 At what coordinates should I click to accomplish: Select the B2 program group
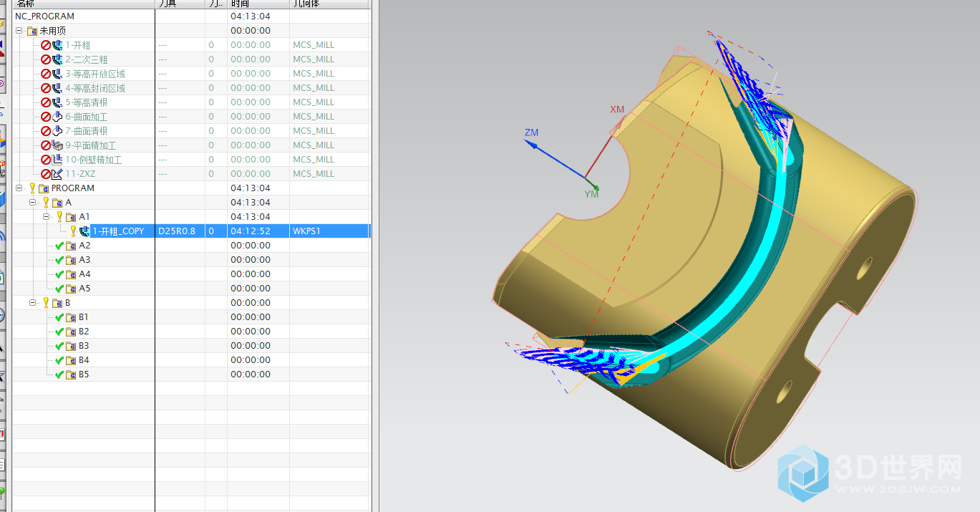click(x=84, y=332)
